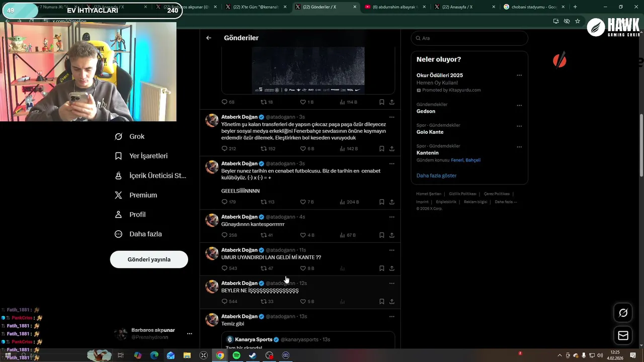Repost the 'Beyler nunez tarihin' post

click(263, 202)
